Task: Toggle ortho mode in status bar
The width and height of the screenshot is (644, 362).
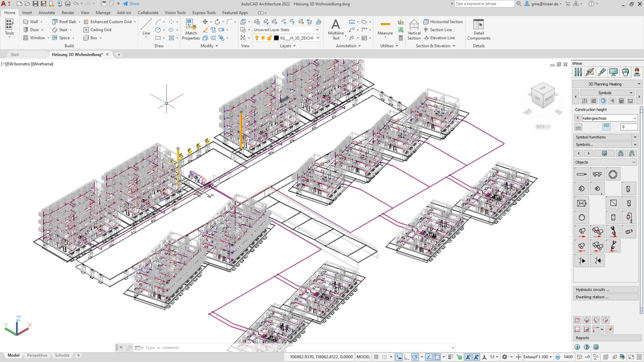Action: point(405,357)
